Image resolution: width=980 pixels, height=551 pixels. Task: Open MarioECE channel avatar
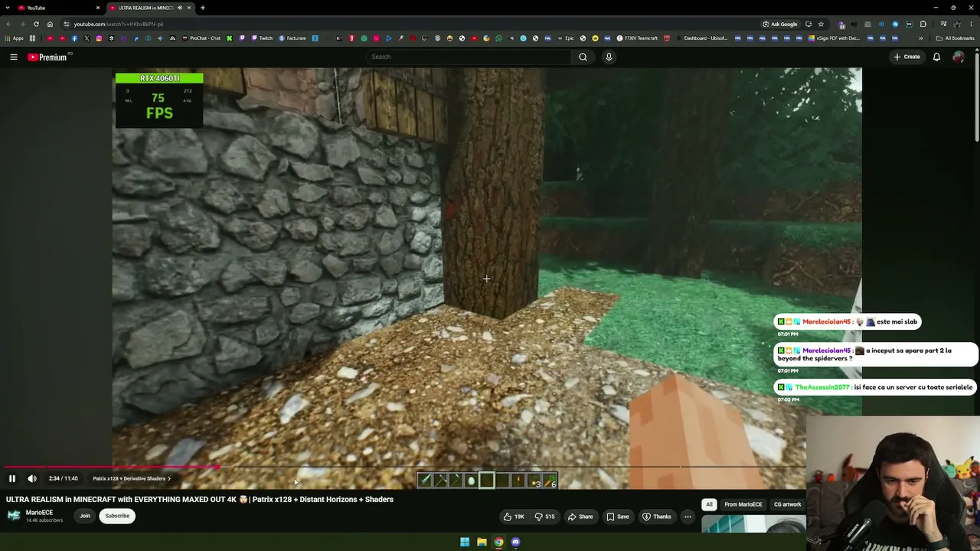[x=14, y=515]
